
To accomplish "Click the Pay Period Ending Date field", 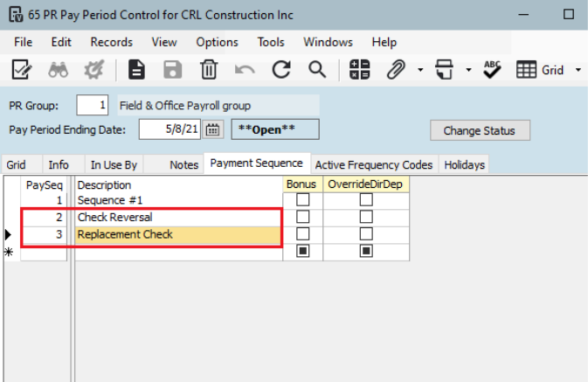I will pos(169,129).
